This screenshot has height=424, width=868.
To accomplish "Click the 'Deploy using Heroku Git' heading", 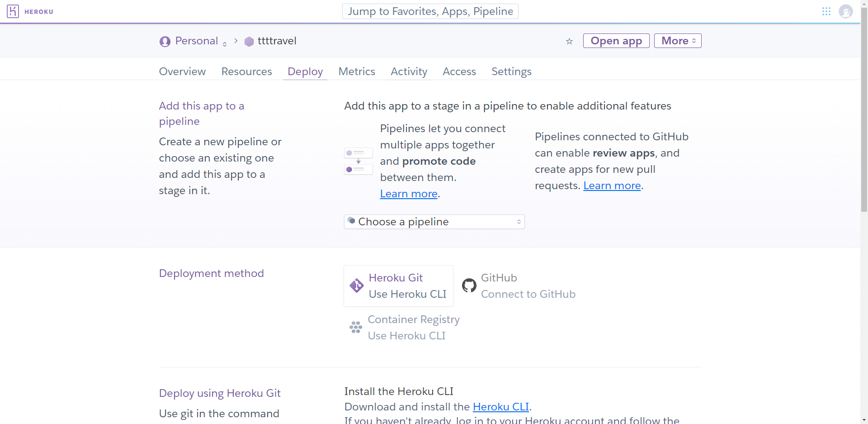I will [x=220, y=393].
